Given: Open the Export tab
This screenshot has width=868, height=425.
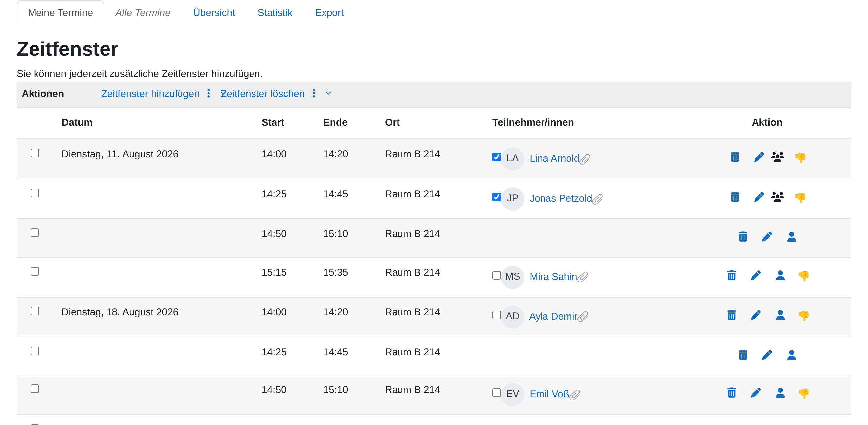Looking at the screenshot, I should 329,13.
